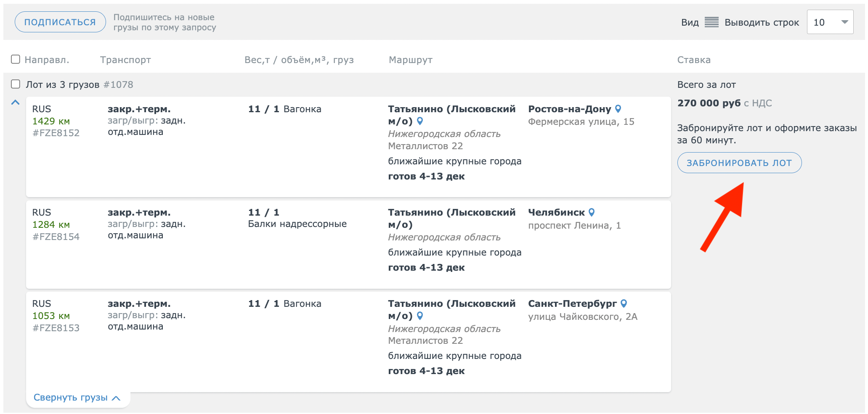The width and height of the screenshot is (868, 414).
Task: Show nearby big cities for 1284 км cargo
Action: click(x=454, y=253)
